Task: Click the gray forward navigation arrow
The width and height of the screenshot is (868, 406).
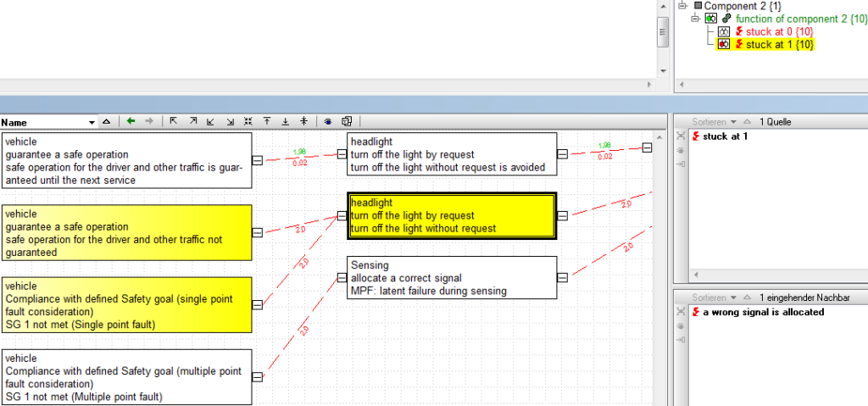Action: point(149,122)
